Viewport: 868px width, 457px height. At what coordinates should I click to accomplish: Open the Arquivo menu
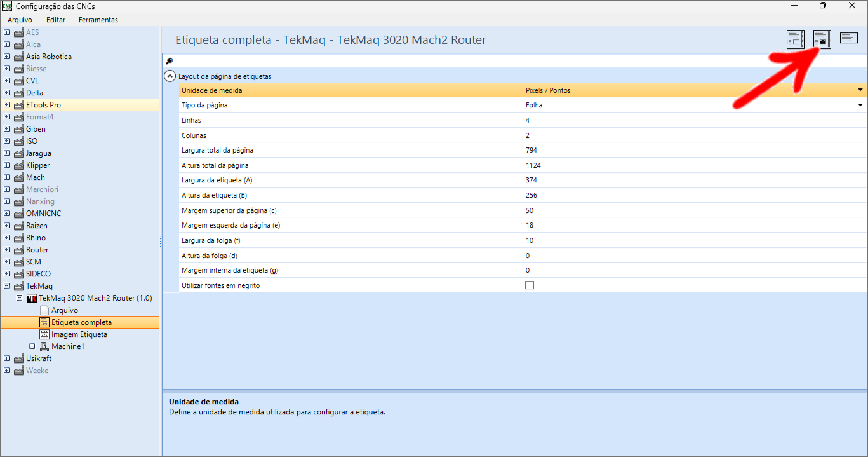pos(20,20)
